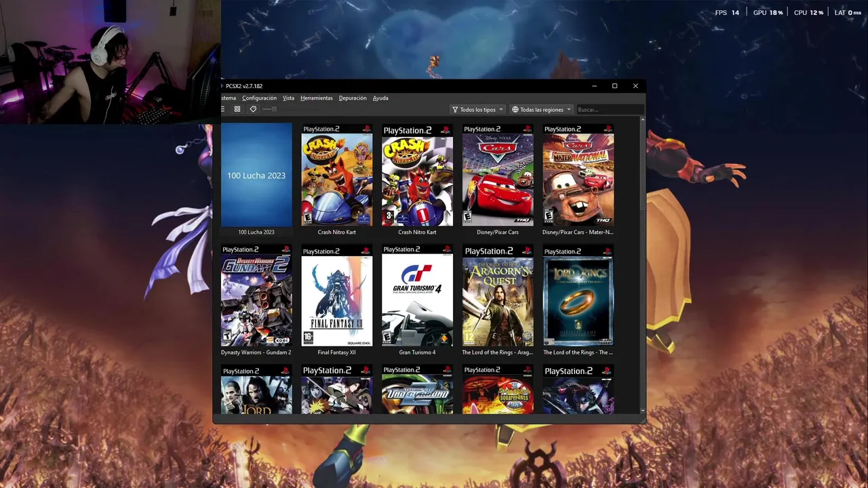Viewport: 868px width, 488px height.
Task: Select the Lord of the Rings gold ring cover
Action: pos(578,296)
